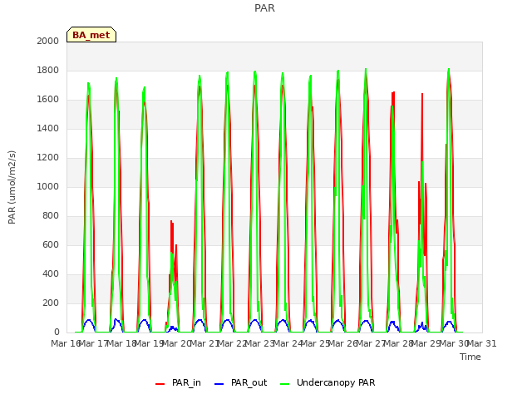
Task: Toggle the Undercanopy PAR legend entry
Action: pos(328,382)
